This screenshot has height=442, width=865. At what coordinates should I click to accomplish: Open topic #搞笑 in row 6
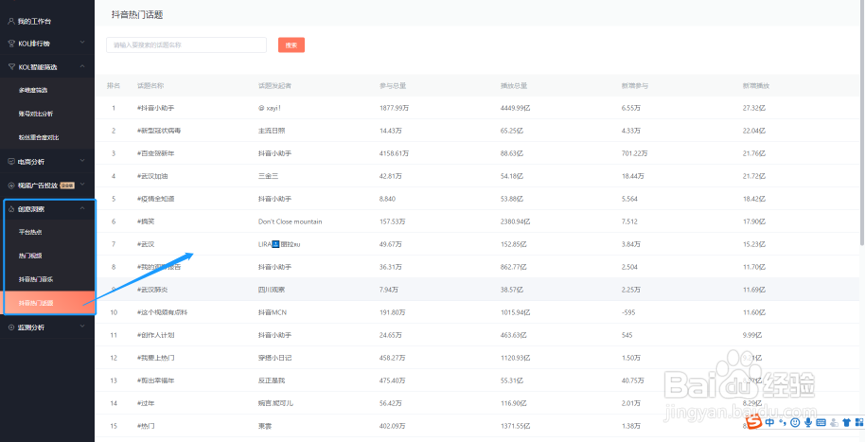pos(146,221)
